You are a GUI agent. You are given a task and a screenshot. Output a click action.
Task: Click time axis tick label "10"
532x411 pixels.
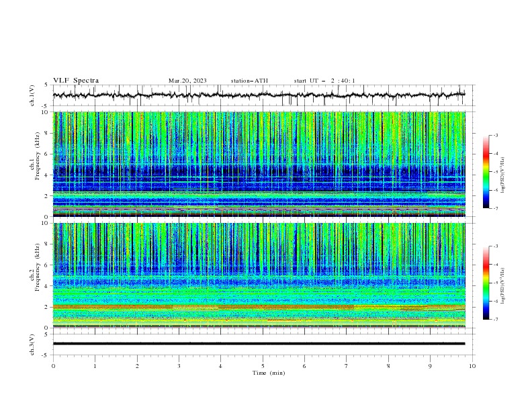click(x=472, y=366)
